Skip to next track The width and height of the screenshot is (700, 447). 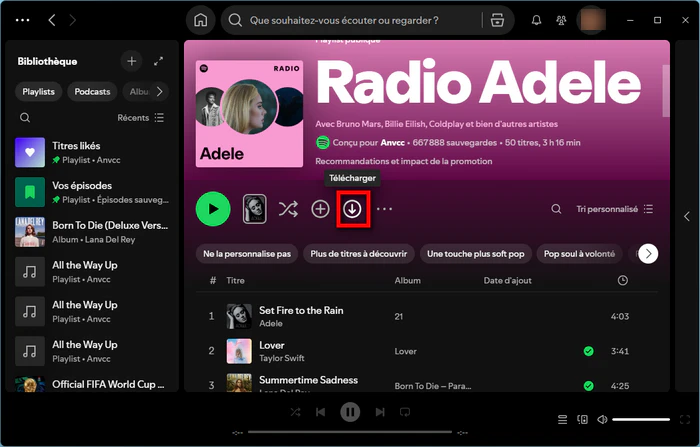[x=380, y=412]
